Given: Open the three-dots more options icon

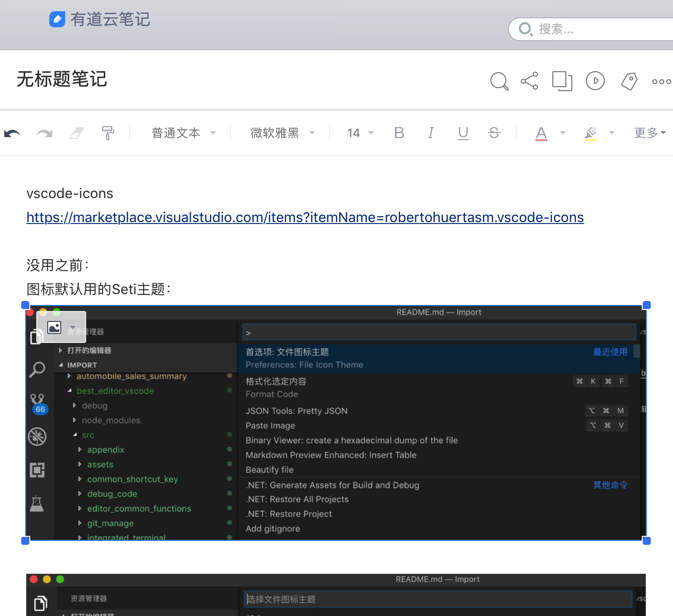Looking at the screenshot, I should [661, 81].
